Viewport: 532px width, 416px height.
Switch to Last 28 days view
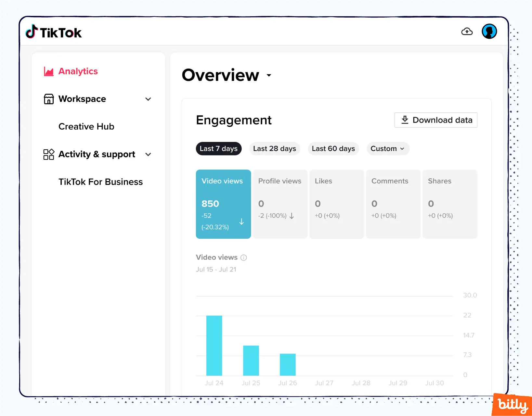[275, 148]
